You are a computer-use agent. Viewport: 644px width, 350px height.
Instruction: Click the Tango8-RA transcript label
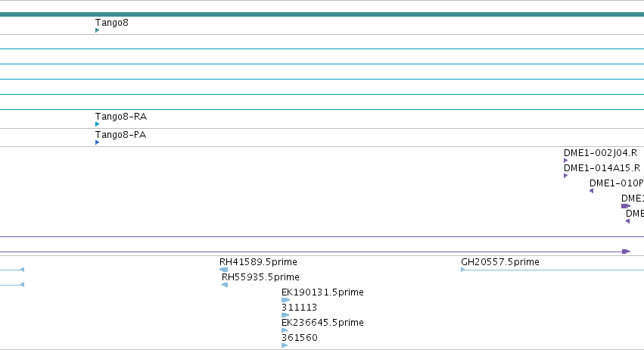pyautogui.click(x=121, y=117)
